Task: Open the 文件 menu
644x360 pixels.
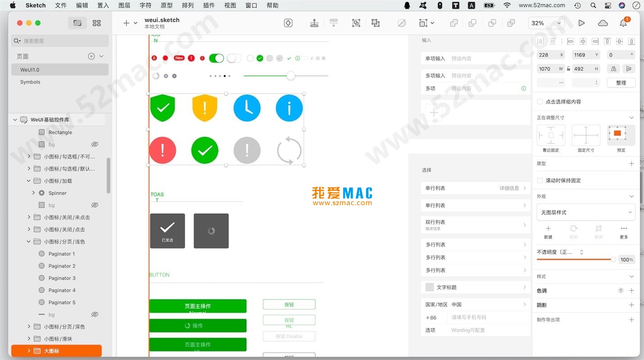Action: coord(61,5)
